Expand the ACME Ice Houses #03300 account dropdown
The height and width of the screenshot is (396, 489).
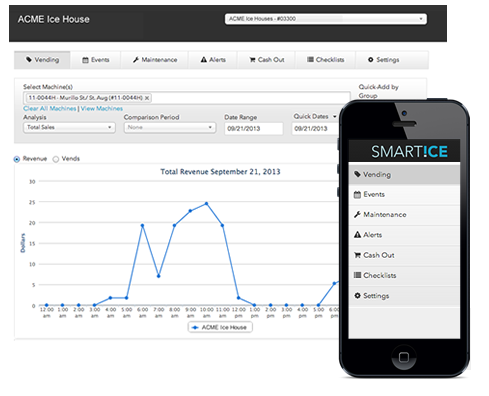[x=326, y=19]
